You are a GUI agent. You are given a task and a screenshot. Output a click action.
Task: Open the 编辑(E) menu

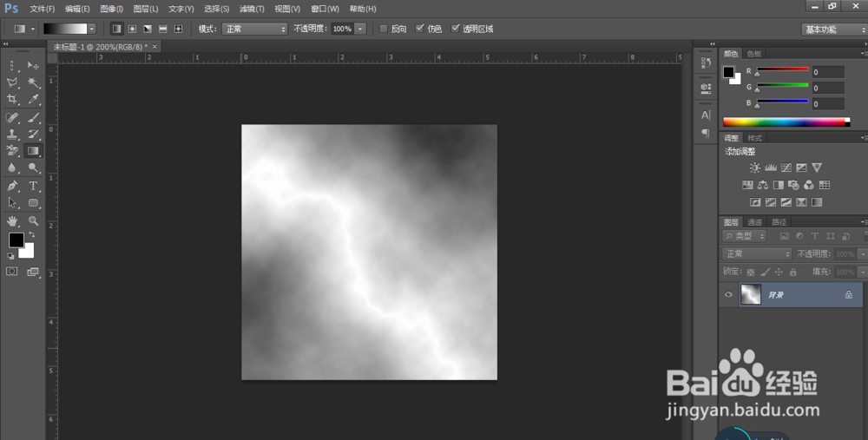77,9
